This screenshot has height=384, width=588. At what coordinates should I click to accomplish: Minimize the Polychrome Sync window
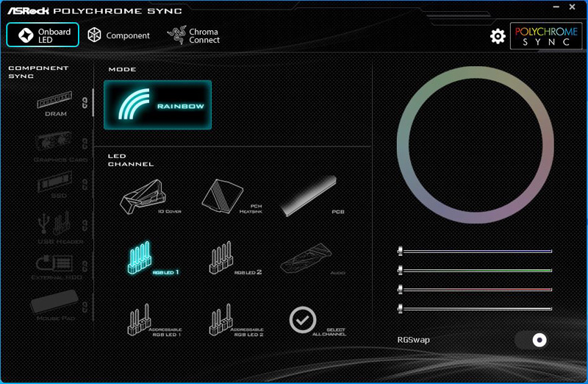(x=556, y=7)
